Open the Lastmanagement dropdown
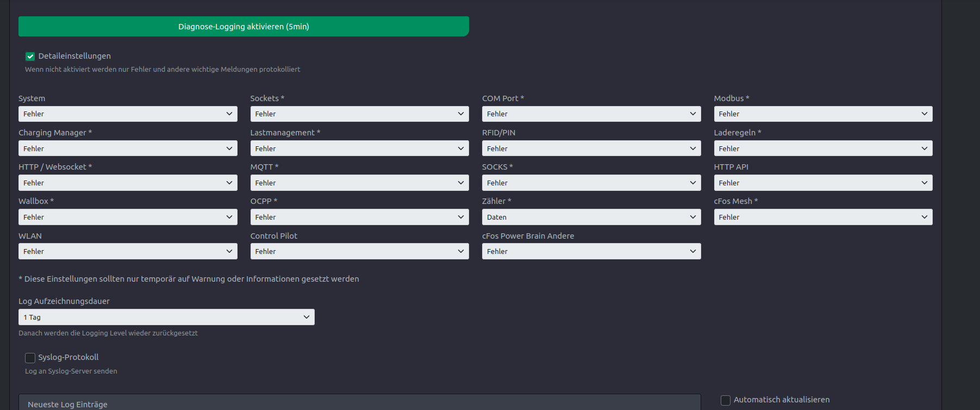980x410 pixels. [x=359, y=148]
